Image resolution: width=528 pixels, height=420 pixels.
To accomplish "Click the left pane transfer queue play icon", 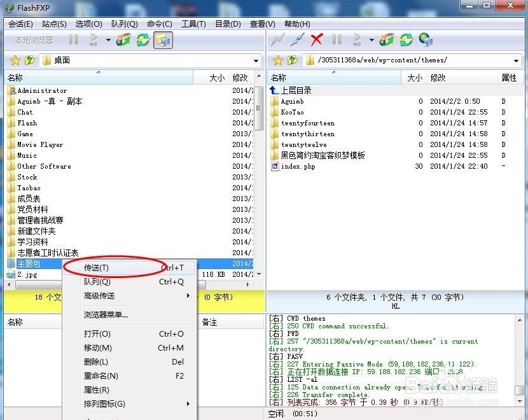I will (x=94, y=39).
